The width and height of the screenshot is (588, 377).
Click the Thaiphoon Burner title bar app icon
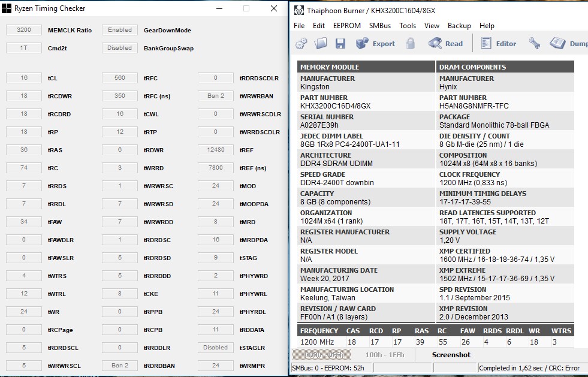[299, 11]
